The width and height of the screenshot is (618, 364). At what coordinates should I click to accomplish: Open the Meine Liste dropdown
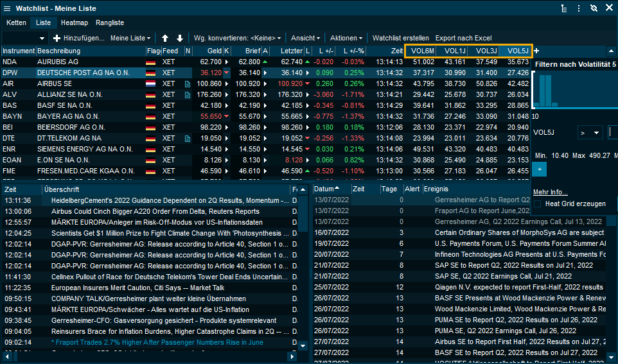130,39
